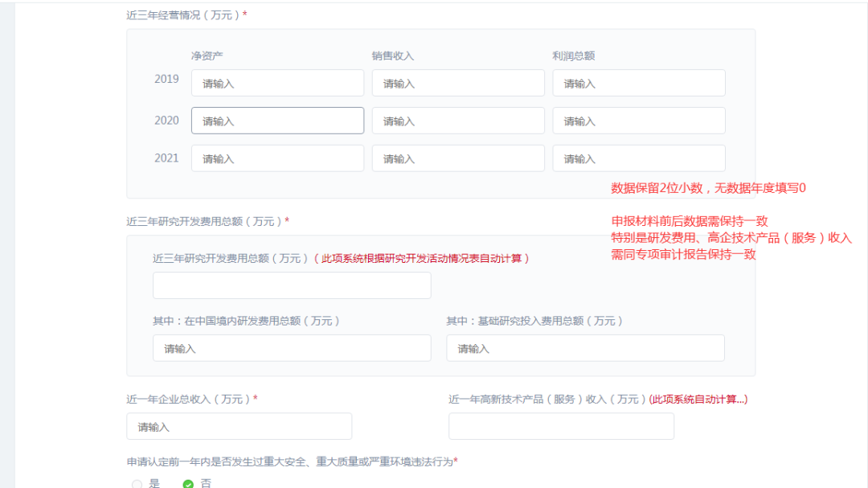The image size is (868, 488).
Task: Click the 近一年高新技术产品（服务）收入 field
Action: point(561,427)
